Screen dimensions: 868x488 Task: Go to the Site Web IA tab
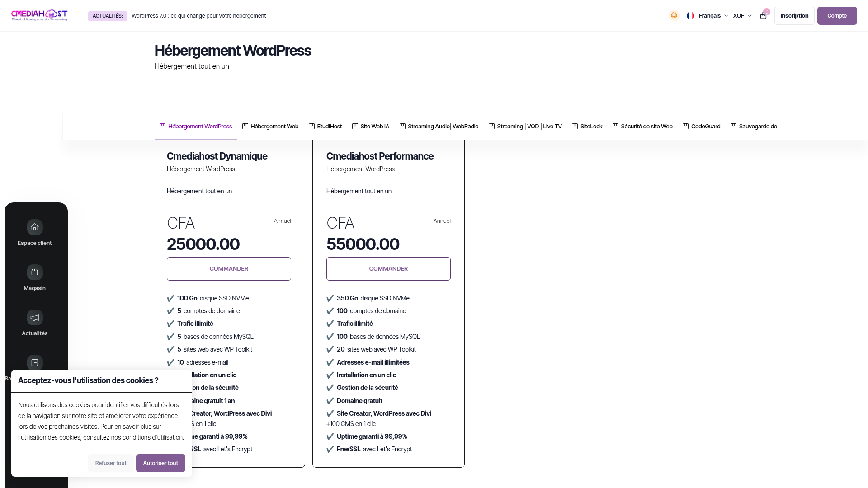(371, 127)
